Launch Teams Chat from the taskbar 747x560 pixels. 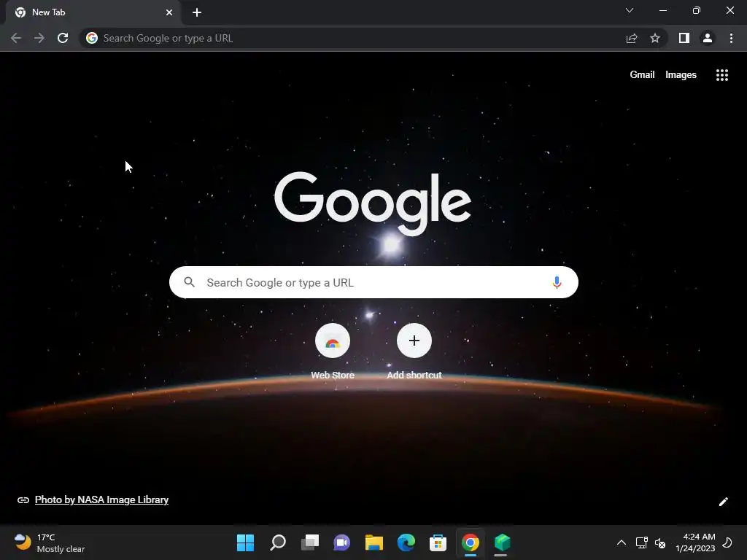(x=341, y=542)
